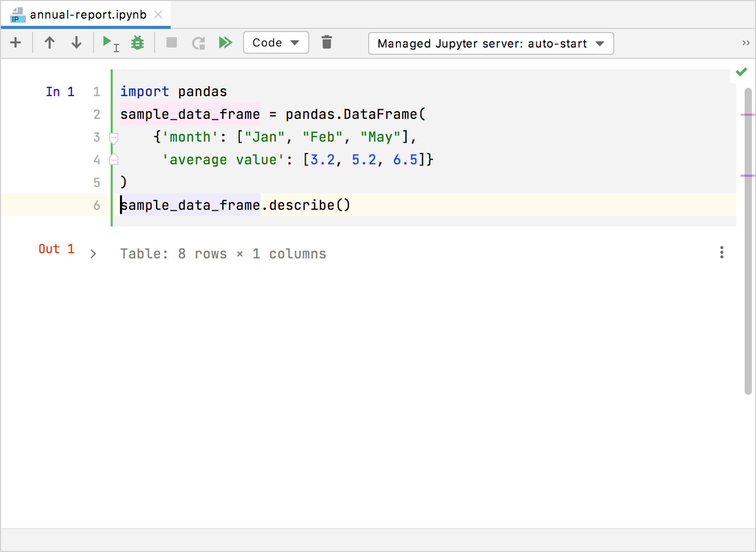Click sample_data_frame variable on line 2
The width and height of the screenshot is (756, 552).
click(190, 114)
